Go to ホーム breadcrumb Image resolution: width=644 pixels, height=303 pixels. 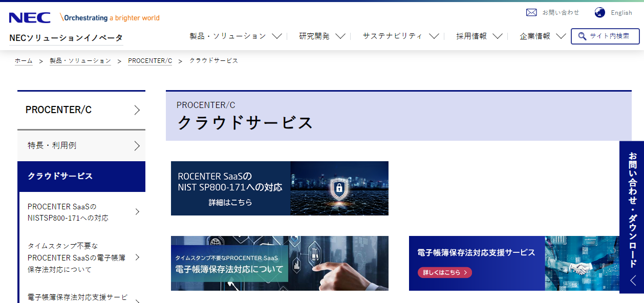click(24, 61)
